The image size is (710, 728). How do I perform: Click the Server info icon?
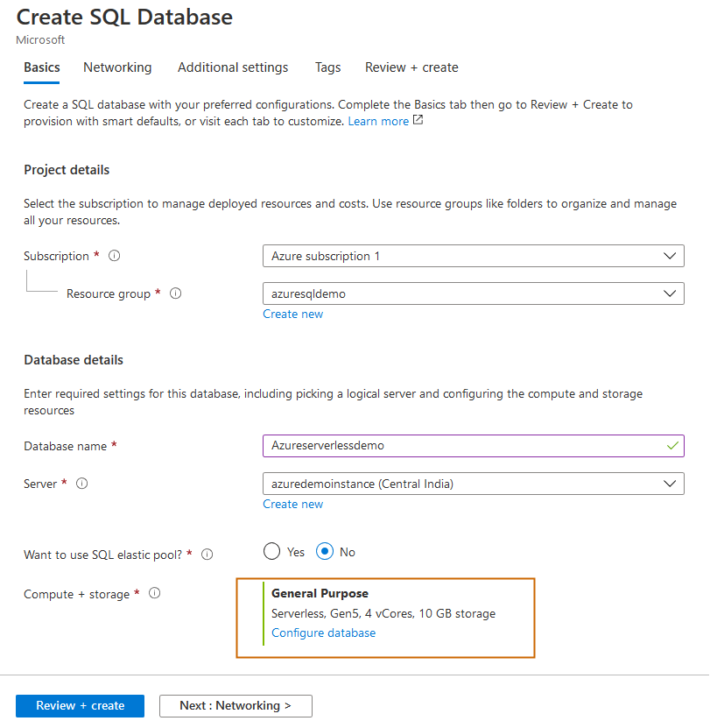pyautogui.click(x=82, y=484)
